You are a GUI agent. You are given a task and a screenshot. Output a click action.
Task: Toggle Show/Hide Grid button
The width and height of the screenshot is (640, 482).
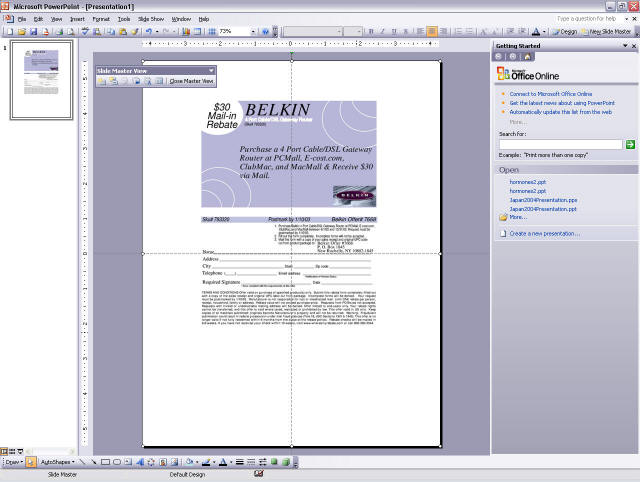212,31
